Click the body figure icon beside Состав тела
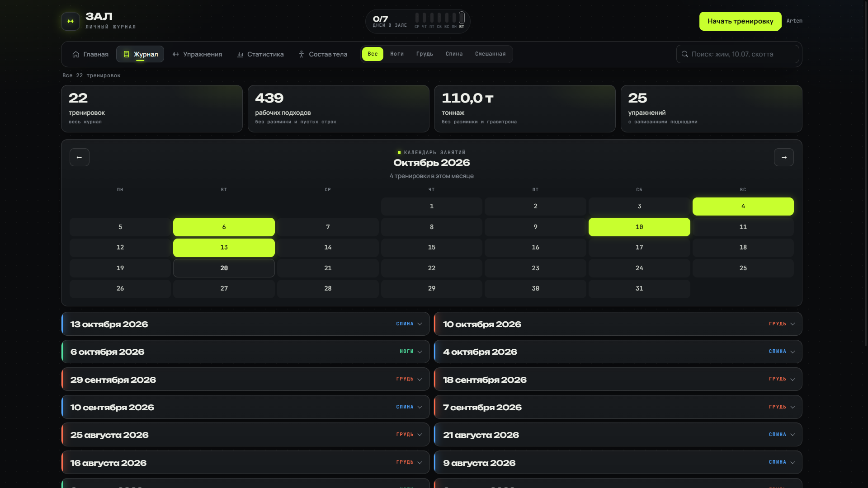 point(302,54)
